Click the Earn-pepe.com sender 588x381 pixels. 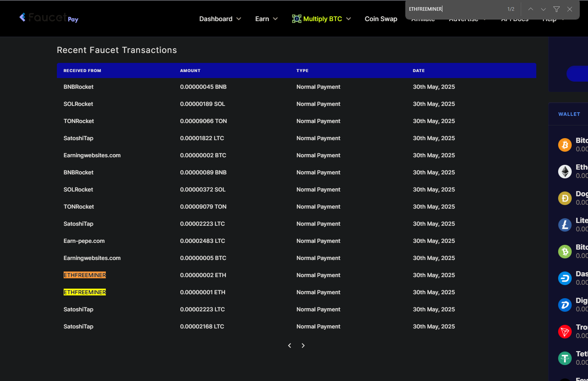click(84, 241)
